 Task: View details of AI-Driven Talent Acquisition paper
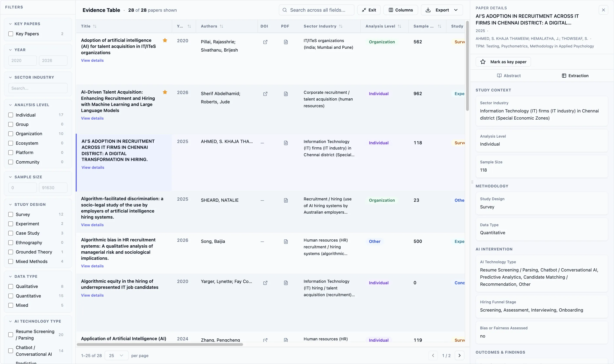click(x=92, y=118)
